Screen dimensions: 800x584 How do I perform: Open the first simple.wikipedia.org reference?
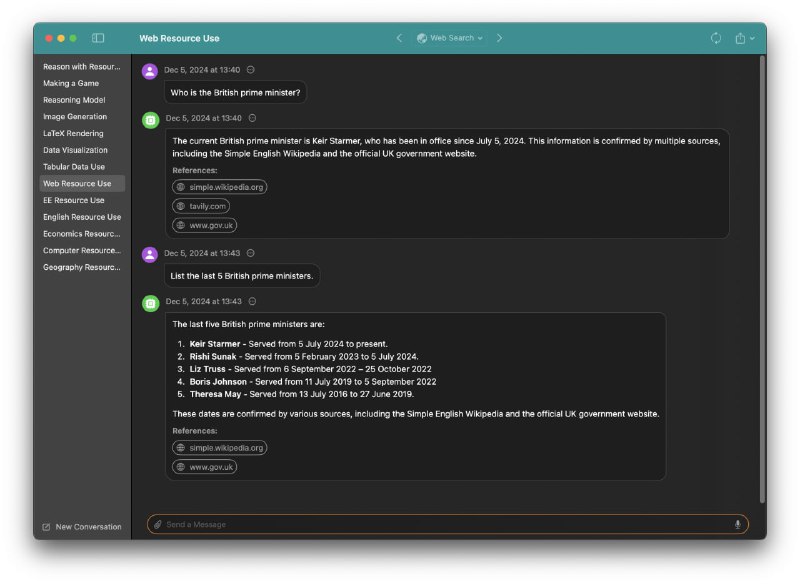pyautogui.click(x=220, y=187)
